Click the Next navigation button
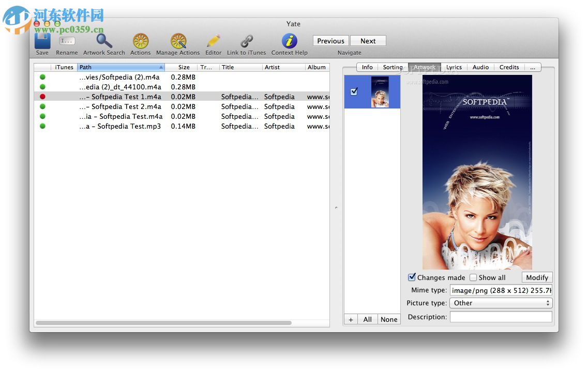588x373 pixels. 368,40
